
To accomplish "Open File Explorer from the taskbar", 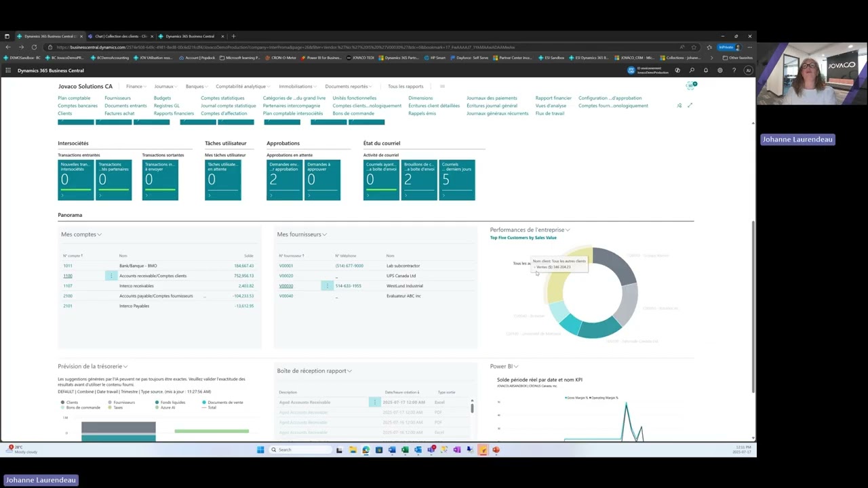I will coord(353,449).
